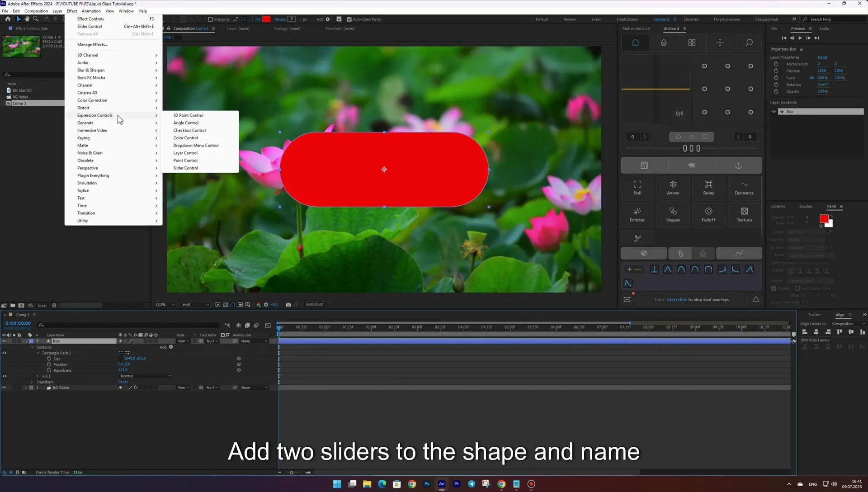Click the Texture tool icon
The image size is (868, 492).
(x=744, y=214)
